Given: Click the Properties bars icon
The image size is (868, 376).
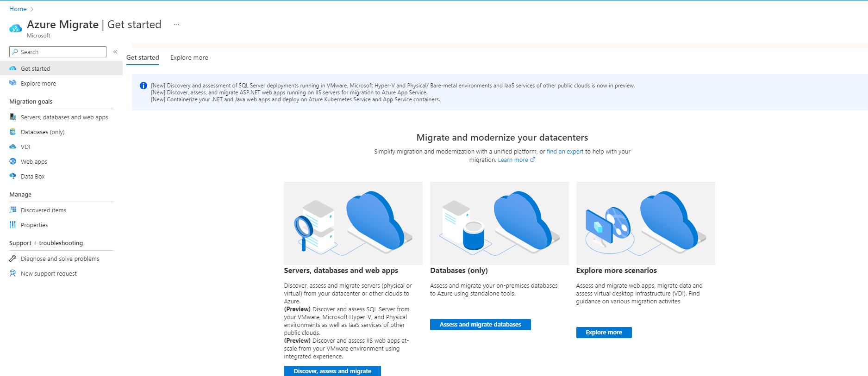Looking at the screenshot, I should point(13,225).
